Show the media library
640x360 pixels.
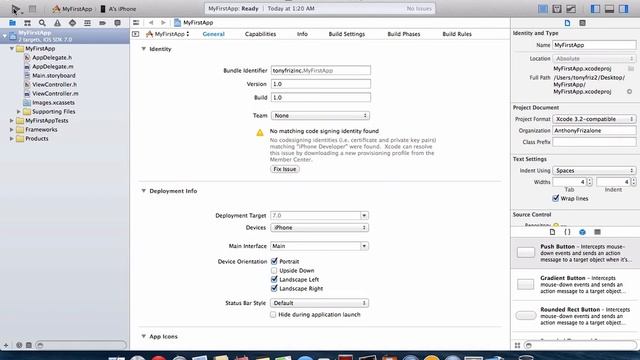tap(598, 232)
